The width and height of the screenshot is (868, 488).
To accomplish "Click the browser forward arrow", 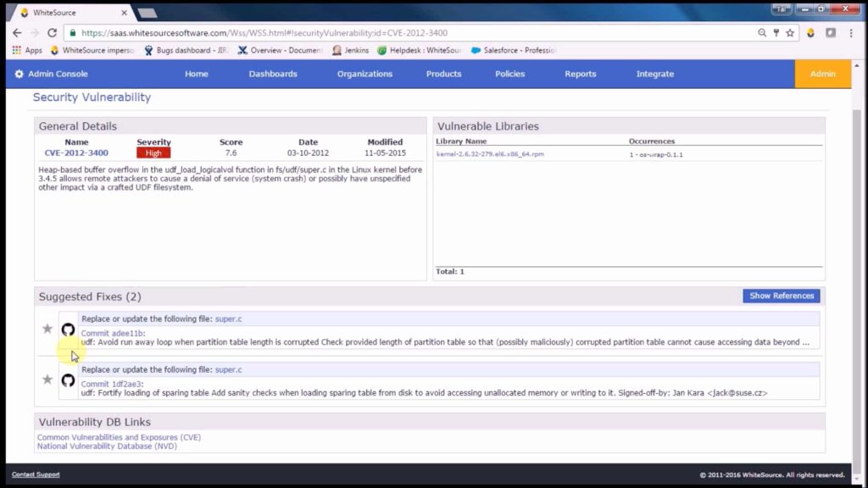I will pos(34,33).
